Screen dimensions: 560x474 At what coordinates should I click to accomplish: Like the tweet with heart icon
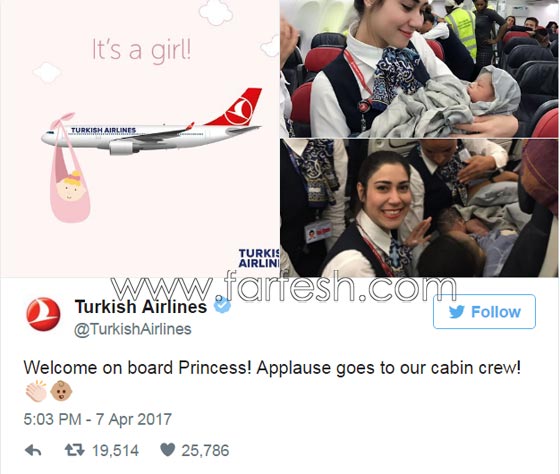pyautogui.click(x=168, y=450)
